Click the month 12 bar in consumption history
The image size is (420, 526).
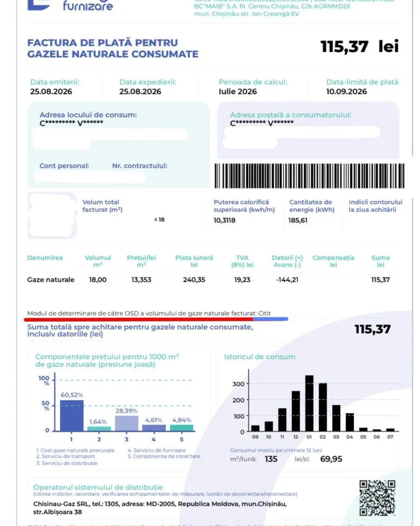click(x=296, y=411)
